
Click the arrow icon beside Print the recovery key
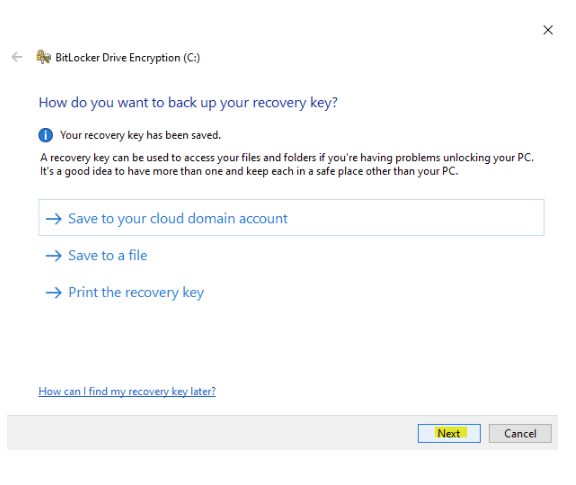(54, 292)
